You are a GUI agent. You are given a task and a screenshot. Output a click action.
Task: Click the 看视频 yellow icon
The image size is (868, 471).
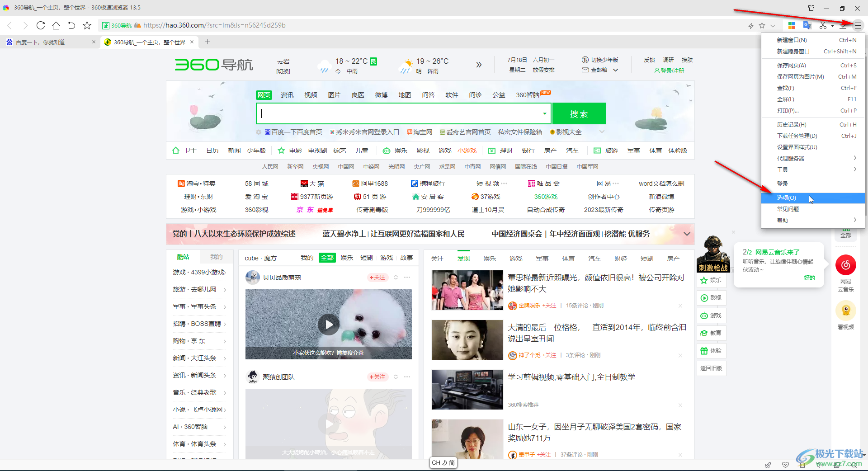(x=846, y=310)
